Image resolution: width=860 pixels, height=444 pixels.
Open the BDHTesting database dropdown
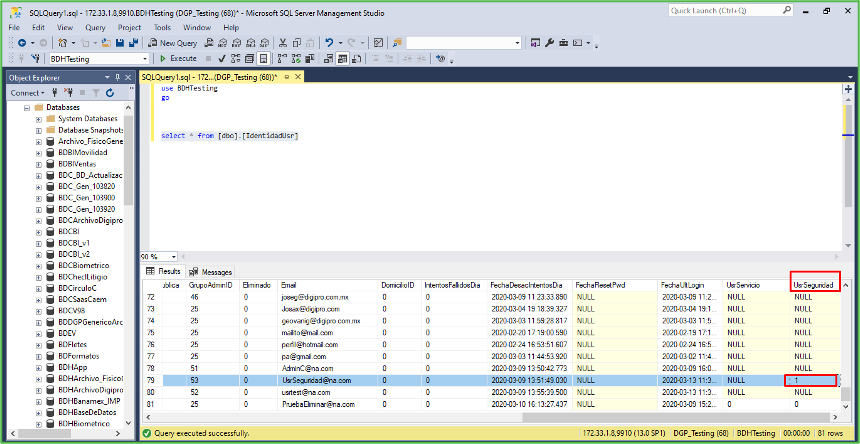[144, 59]
